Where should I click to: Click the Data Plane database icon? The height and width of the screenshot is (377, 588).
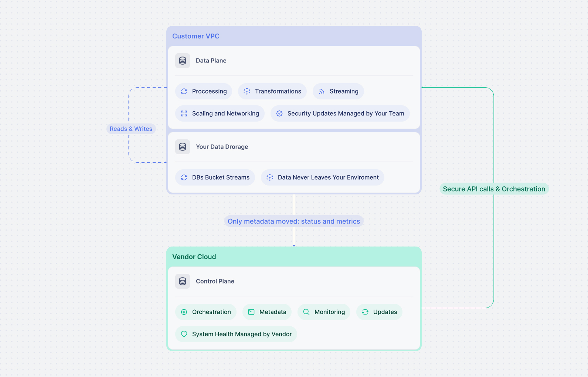(183, 61)
